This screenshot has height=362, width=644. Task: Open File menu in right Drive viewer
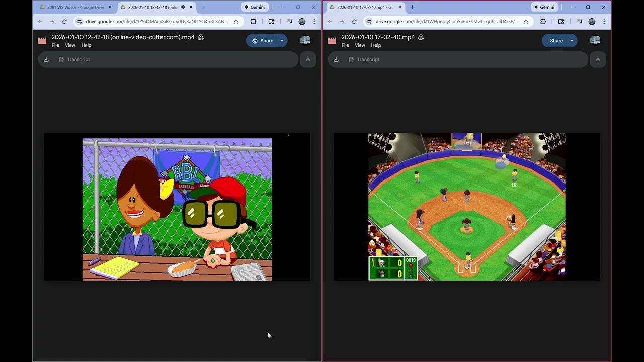345,45
